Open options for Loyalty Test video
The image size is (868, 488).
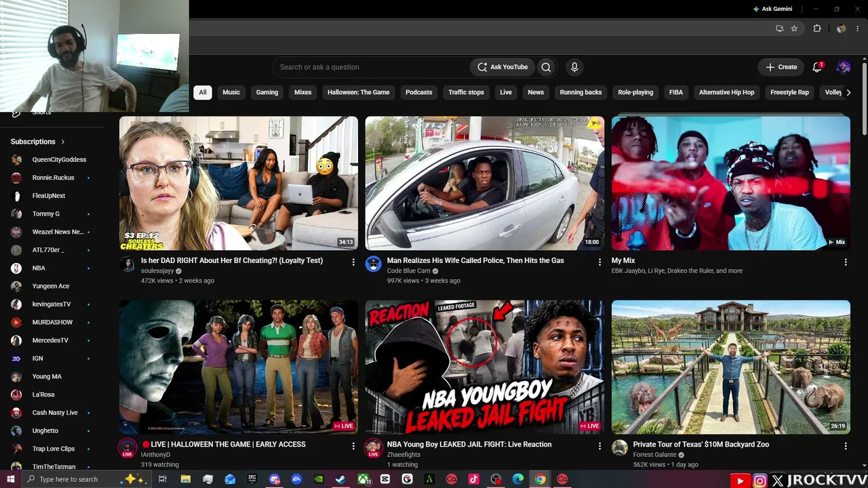click(x=353, y=262)
